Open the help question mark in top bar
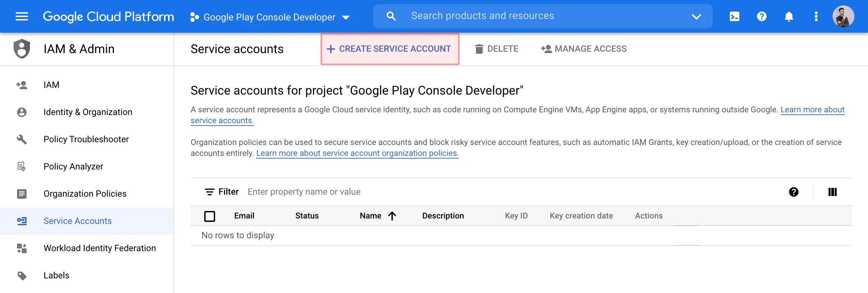This screenshot has height=293, width=868. pyautogui.click(x=761, y=16)
